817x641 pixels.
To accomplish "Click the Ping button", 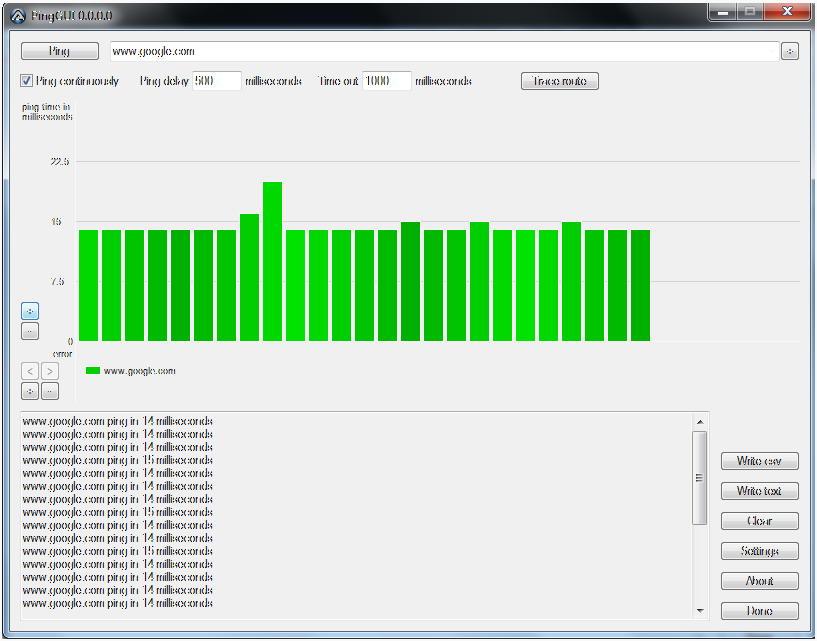I will click(59, 51).
